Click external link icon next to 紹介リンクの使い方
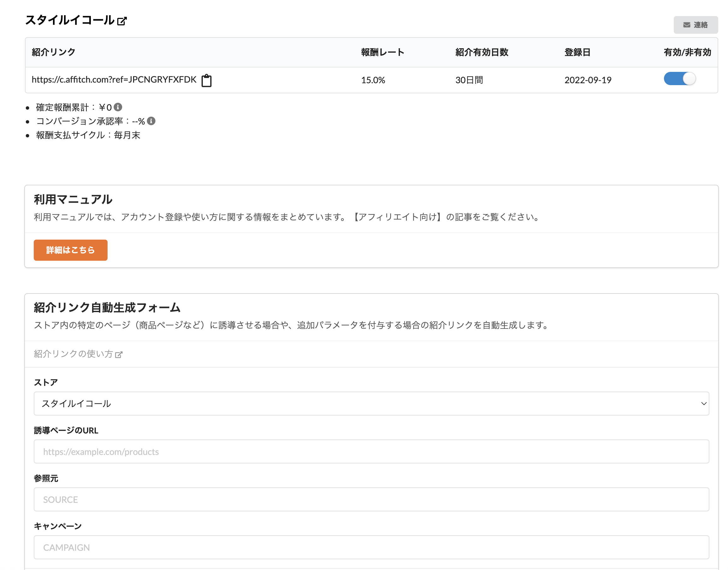The height and width of the screenshot is (570, 728). click(x=119, y=354)
